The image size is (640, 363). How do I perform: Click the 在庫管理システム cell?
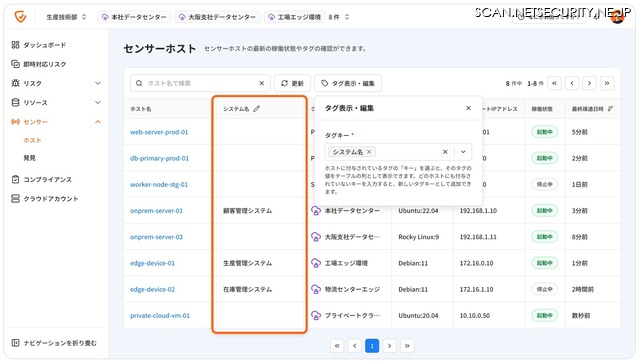(247, 290)
